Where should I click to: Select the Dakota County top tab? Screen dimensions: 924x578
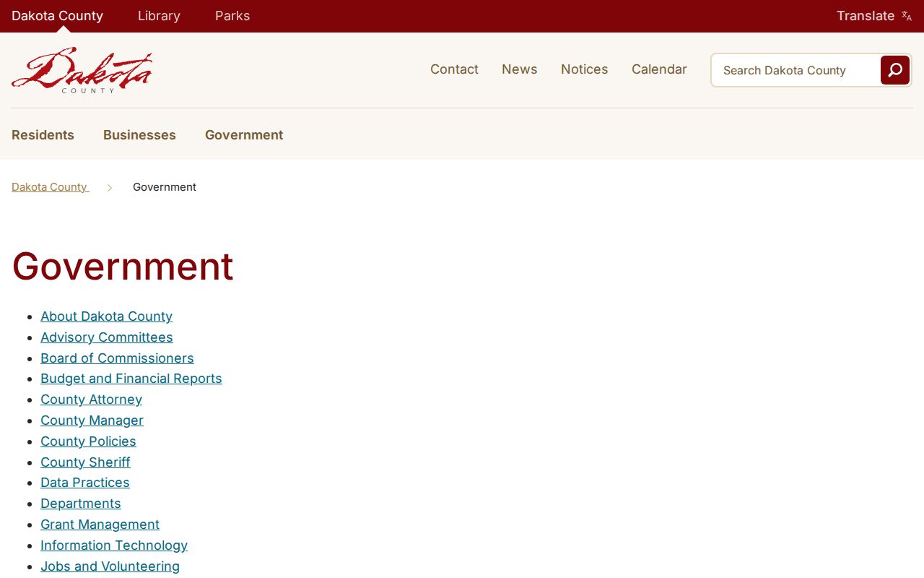click(57, 16)
